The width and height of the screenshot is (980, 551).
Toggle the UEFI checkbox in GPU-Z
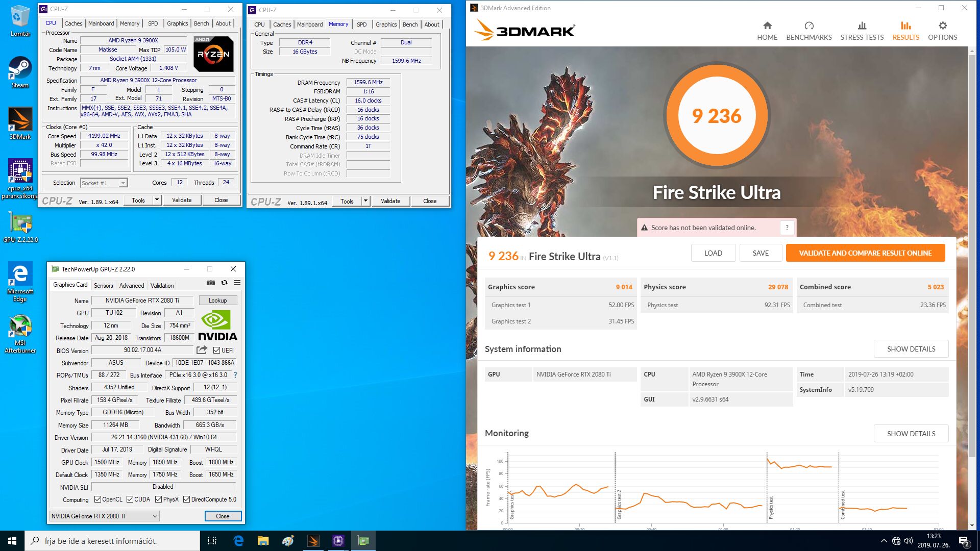[217, 350]
